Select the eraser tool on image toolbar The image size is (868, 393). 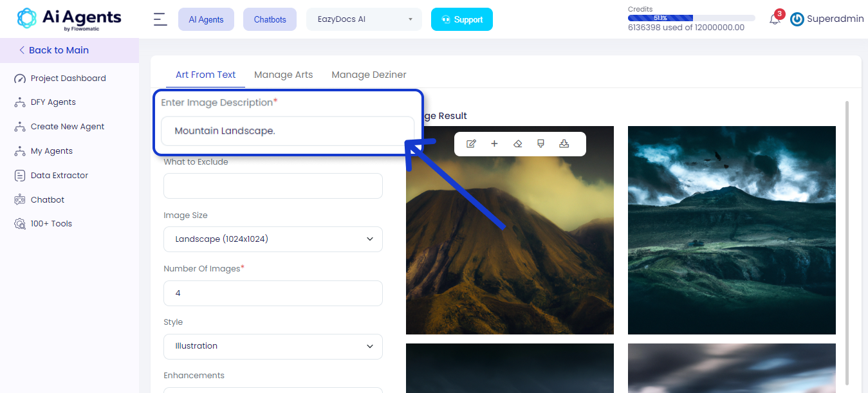click(x=517, y=144)
